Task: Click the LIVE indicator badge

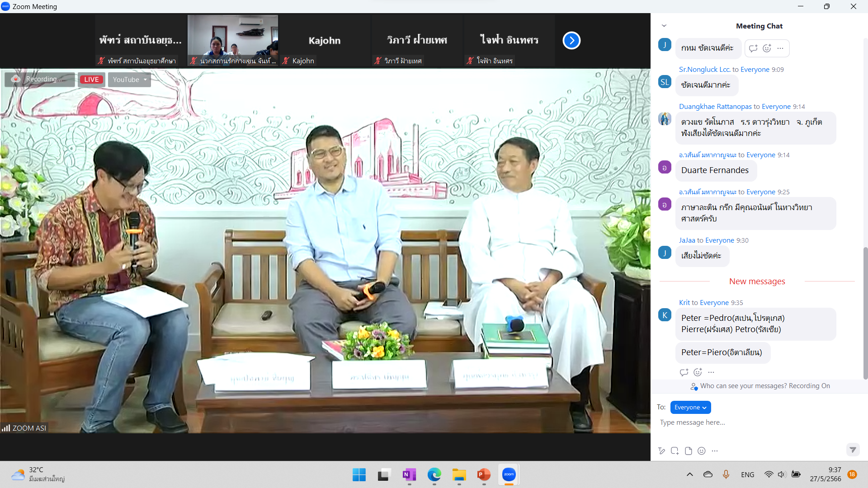Action: (x=91, y=80)
